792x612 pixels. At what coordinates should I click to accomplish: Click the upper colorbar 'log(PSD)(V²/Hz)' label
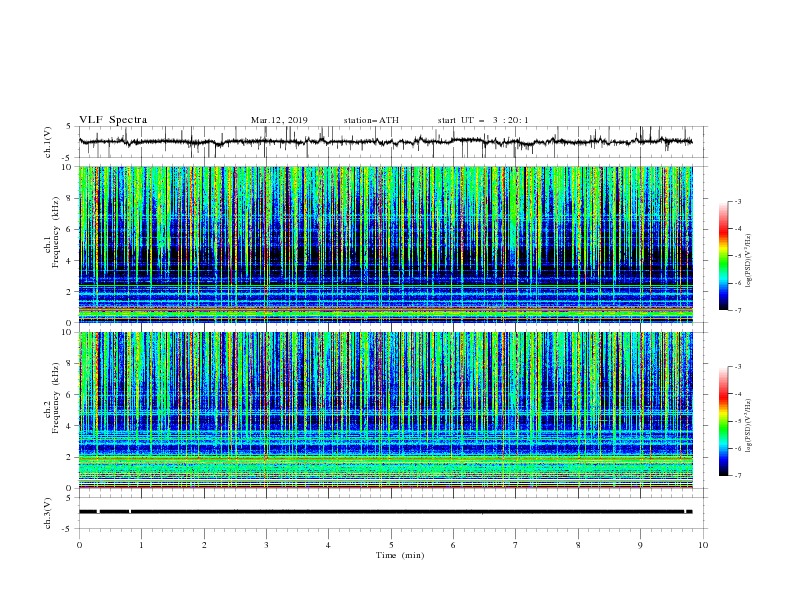pos(749,261)
